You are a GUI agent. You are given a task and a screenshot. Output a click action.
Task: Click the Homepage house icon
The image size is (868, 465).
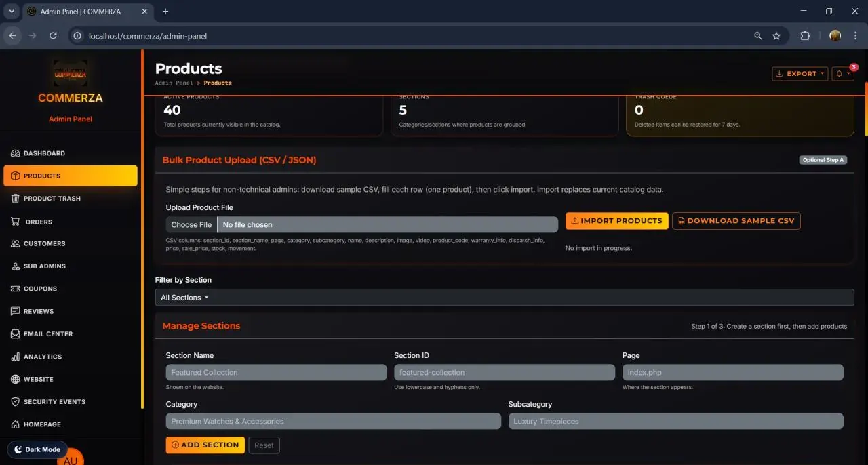(16, 424)
